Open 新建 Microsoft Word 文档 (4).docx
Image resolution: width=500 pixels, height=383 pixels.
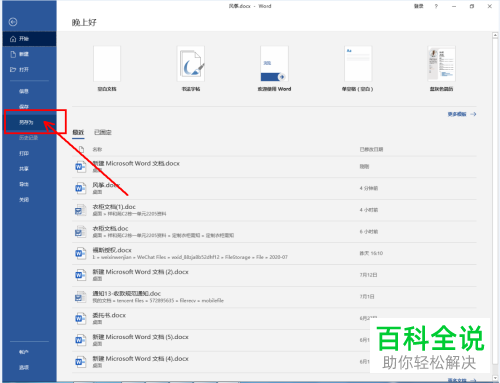pos(274,362)
